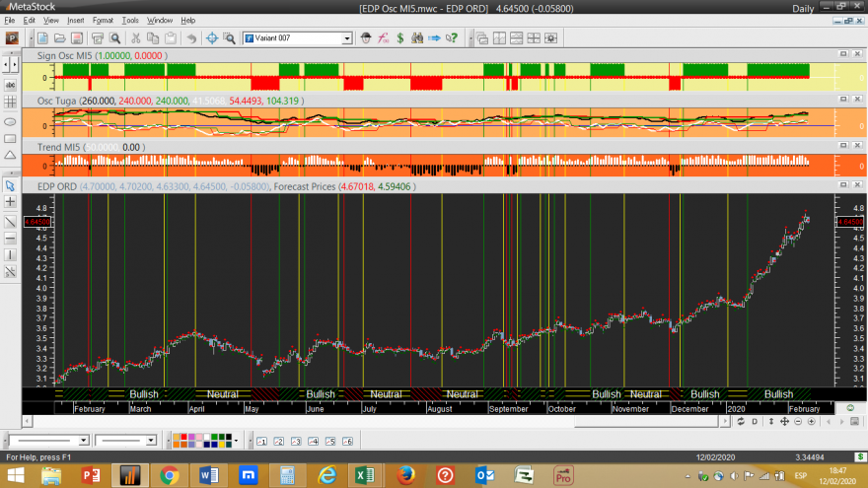Select the horizontal line tool

pyautogui.click(x=10, y=239)
